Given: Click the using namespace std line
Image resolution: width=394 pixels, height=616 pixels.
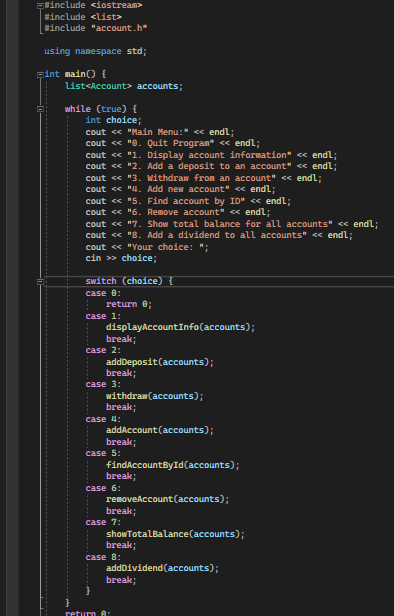Looking at the screenshot, I should 95,51.
